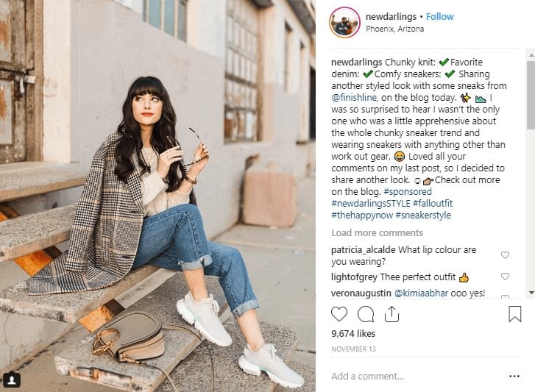The height and width of the screenshot is (392, 535).
Task: Open the comment speech bubble icon
Action: [x=366, y=314]
